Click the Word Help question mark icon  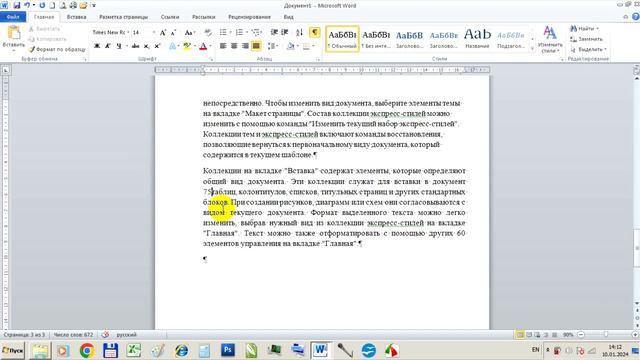(636, 17)
